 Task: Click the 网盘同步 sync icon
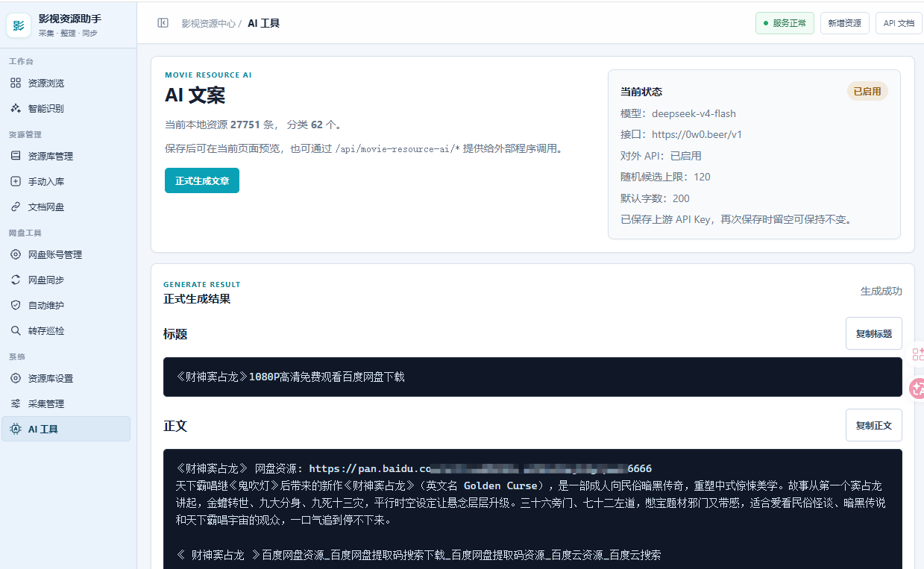click(16, 280)
